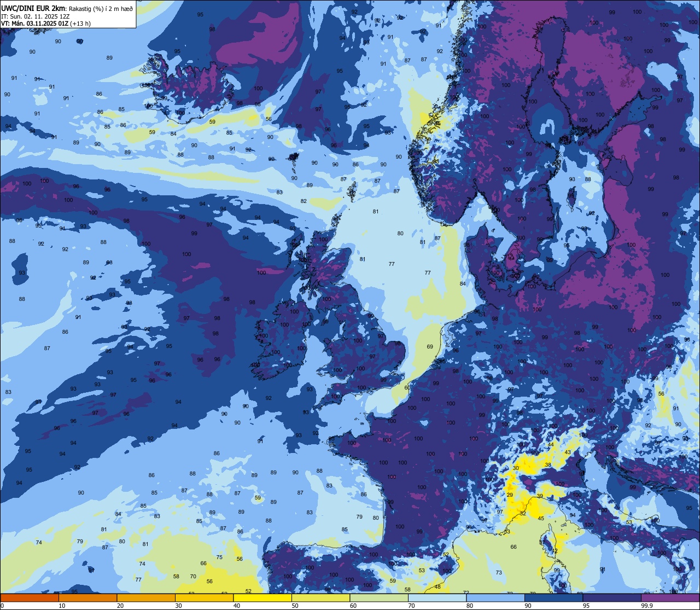Click the '75' value in the southwest Atlantic
Viewport: 700px width, 610px height.
click(x=219, y=557)
